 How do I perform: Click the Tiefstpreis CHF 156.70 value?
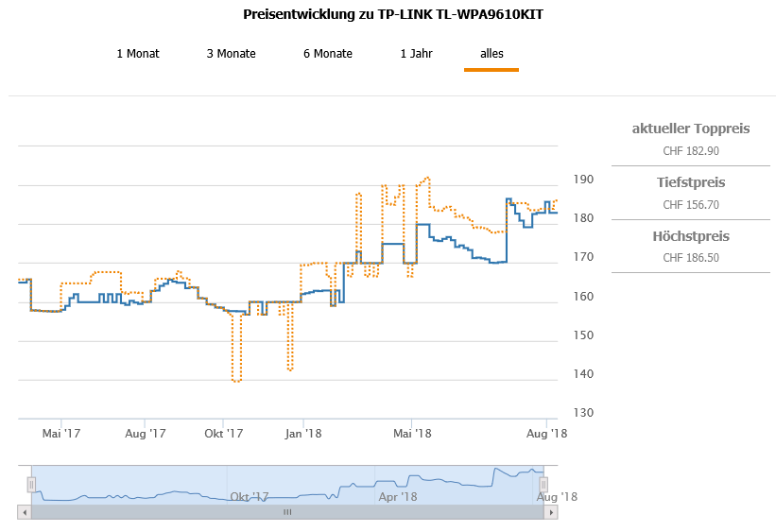(x=690, y=204)
